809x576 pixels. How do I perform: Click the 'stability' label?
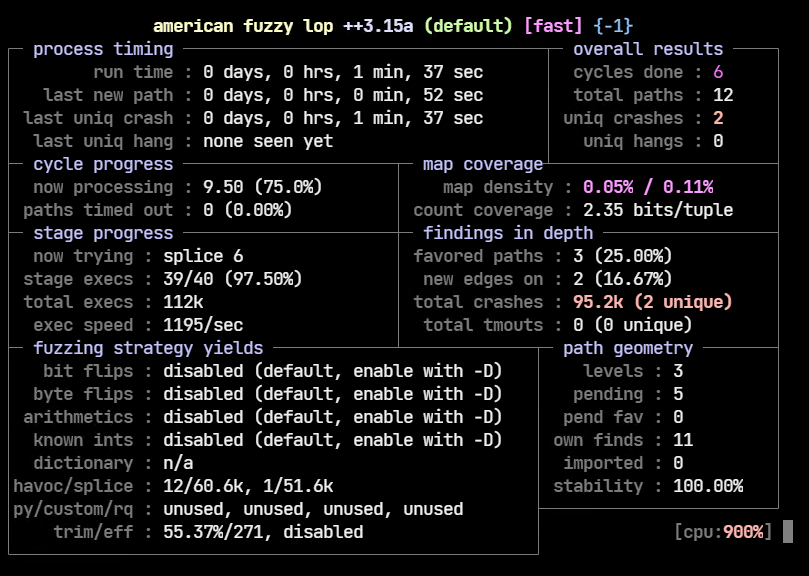(x=598, y=486)
